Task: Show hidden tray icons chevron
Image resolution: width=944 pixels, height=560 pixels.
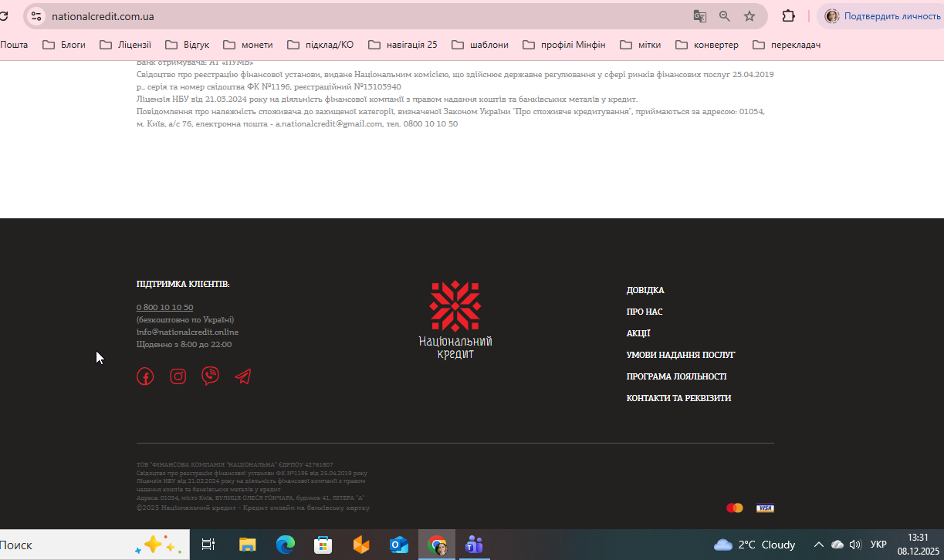Action: tap(819, 545)
